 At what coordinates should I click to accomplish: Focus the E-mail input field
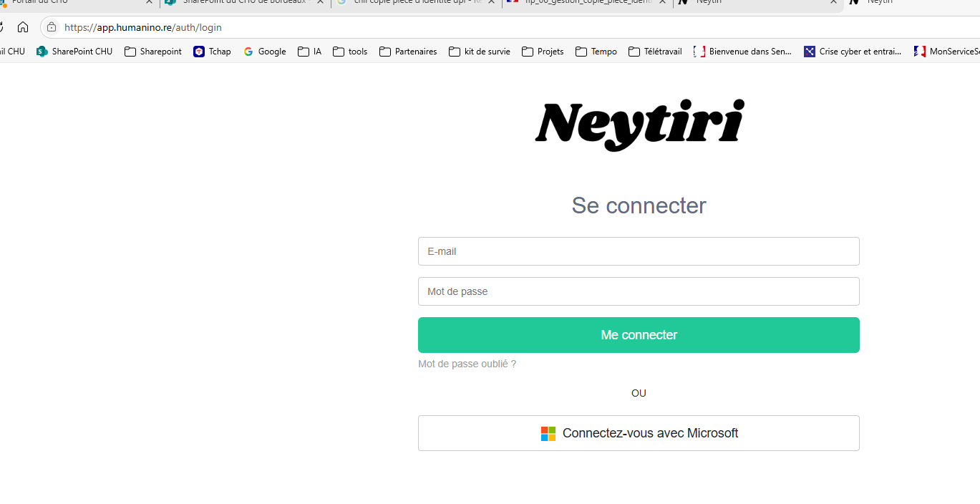click(x=639, y=251)
